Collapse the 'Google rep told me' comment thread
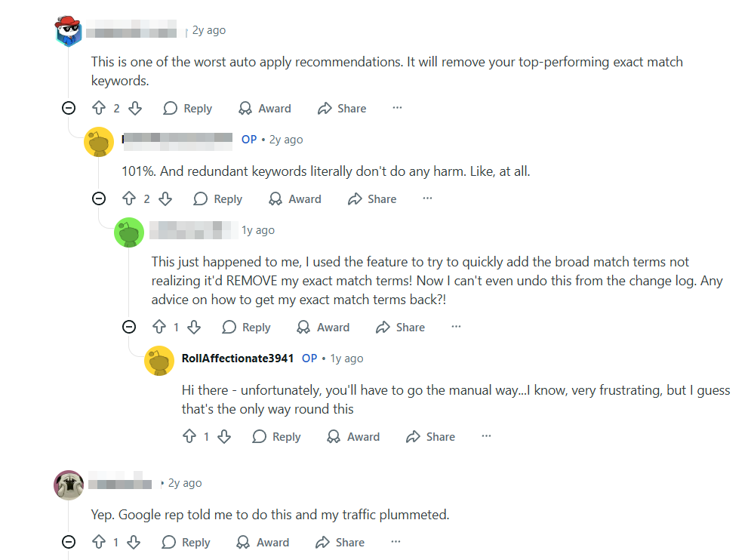754x560 pixels. click(x=69, y=543)
